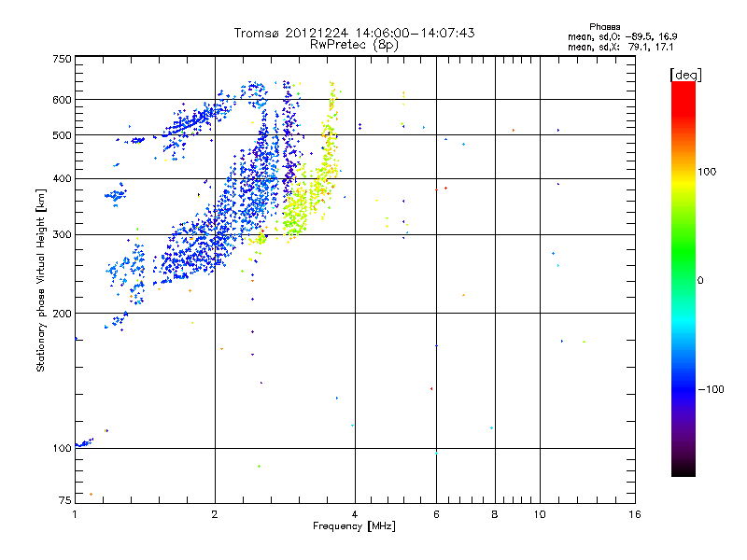
Task: Click the y-axis value '750'
Action: click(62, 59)
